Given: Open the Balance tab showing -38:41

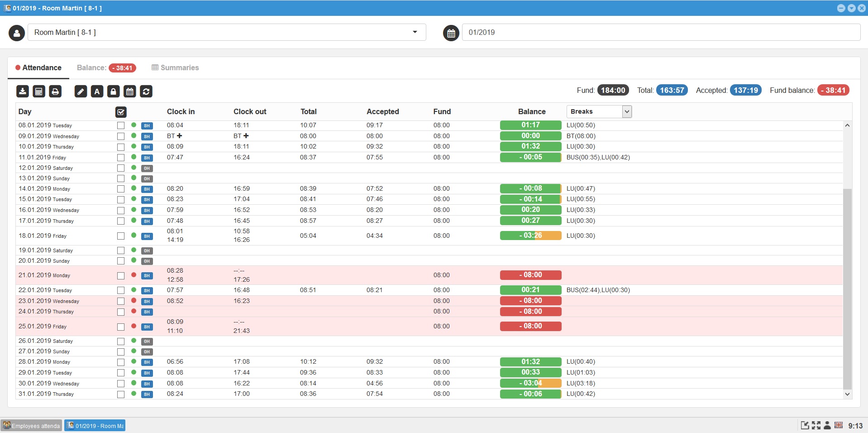Looking at the screenshot, I should (106, 67).
